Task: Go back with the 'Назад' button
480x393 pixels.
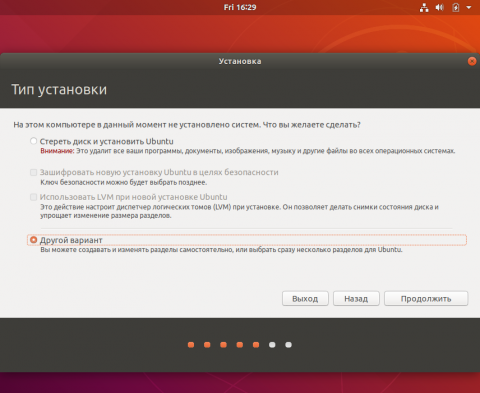Action: 356,298
